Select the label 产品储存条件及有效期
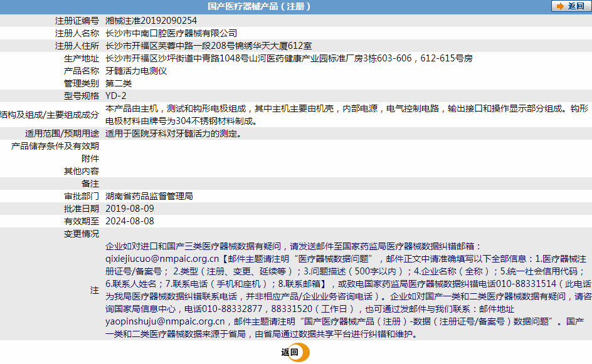Viewport: 592px width, 364px height. point(55,146)
